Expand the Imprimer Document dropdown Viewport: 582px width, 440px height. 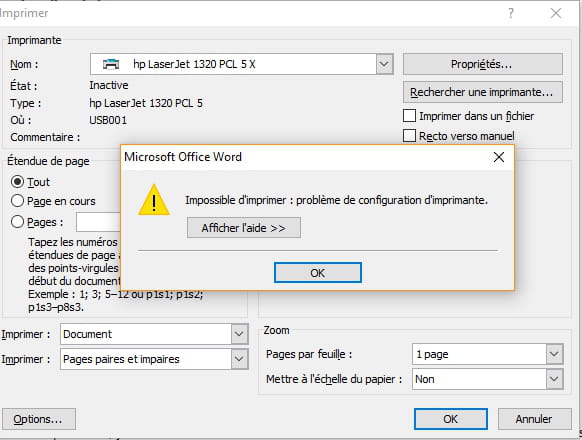[239, 334]
